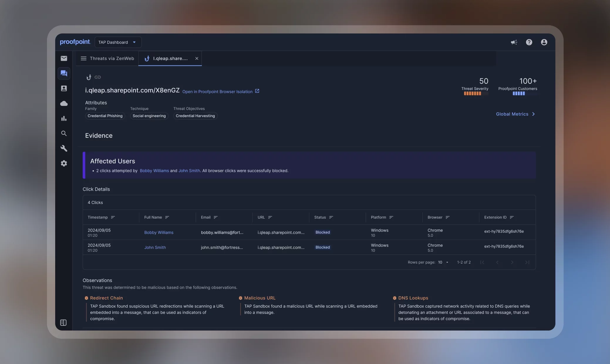This screenshot has height=364, width=610.
Task: Open the user account avatar icon
Action: [x=544, y=42]
